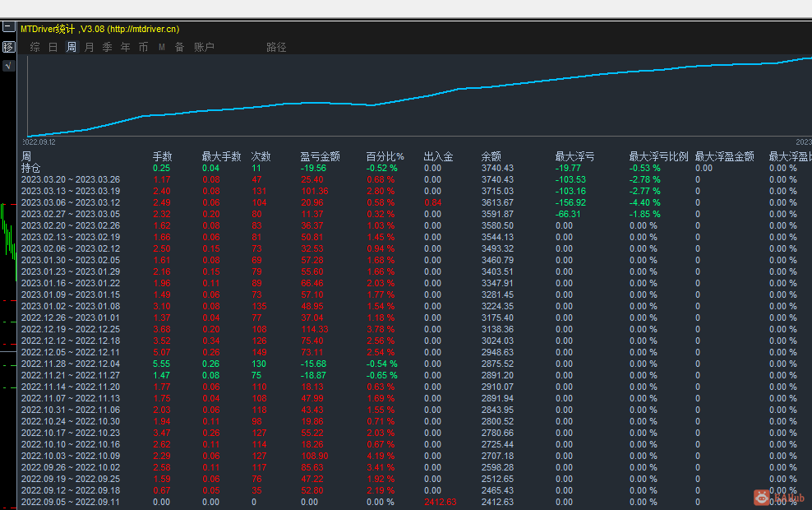Select the 2023.03.20 ~ 2023.03.26 week row
This screenshot has height=510, width=812.
(70, 179)
